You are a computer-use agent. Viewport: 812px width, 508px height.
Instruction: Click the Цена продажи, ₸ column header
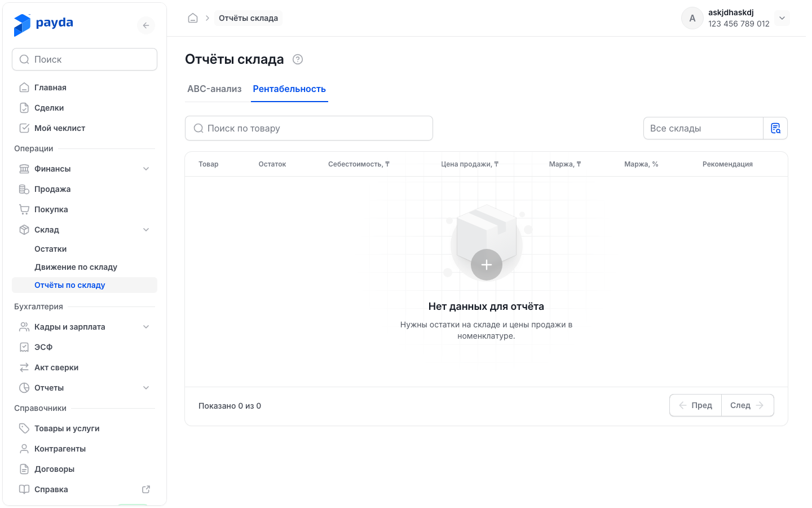[x=470, y=164]
